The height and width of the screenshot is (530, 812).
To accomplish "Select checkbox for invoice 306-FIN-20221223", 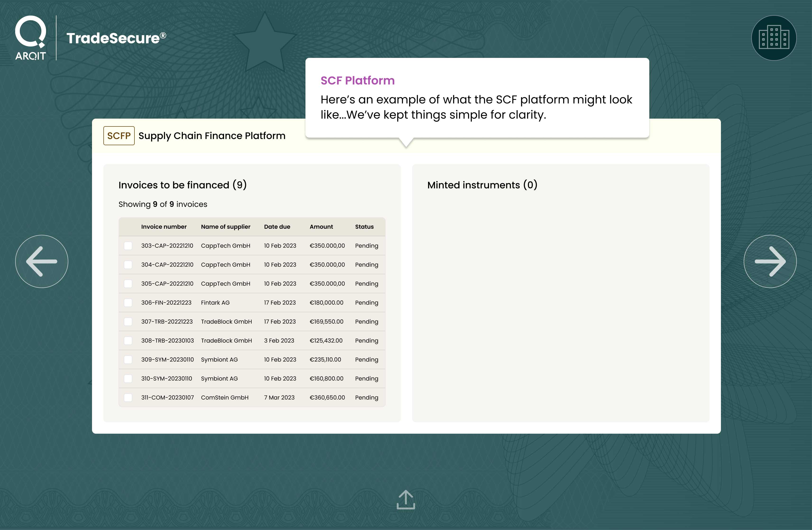I will coord(128,303).
